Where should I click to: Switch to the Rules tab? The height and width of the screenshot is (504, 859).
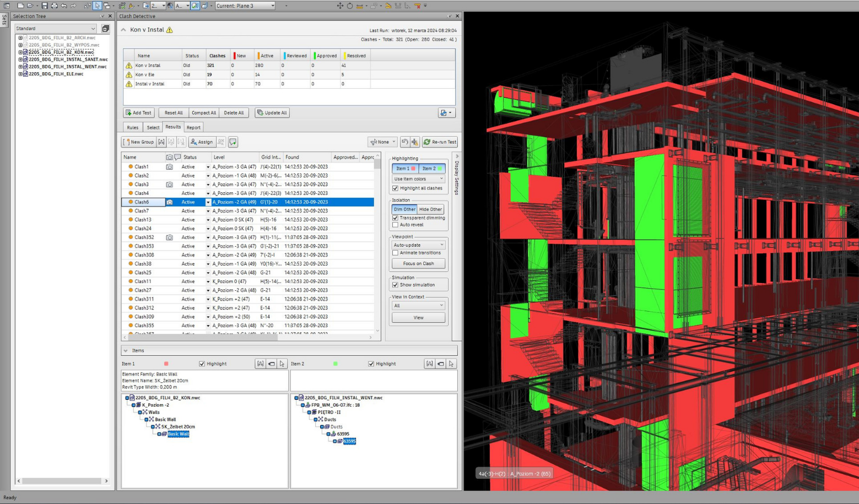(x=133, y=127)
